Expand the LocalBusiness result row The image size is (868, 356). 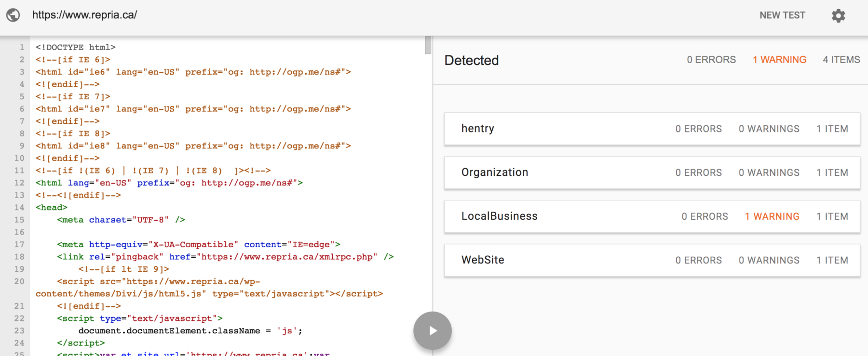652,216
